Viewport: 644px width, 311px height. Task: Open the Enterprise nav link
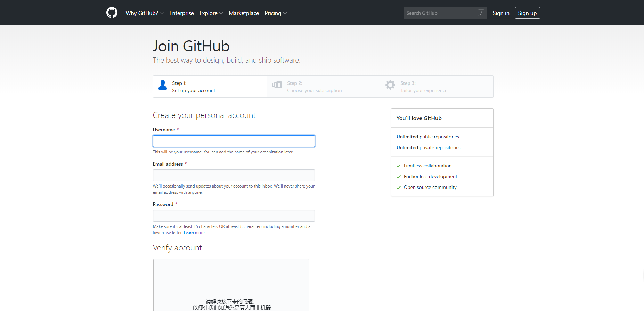[x=181, y=13]
